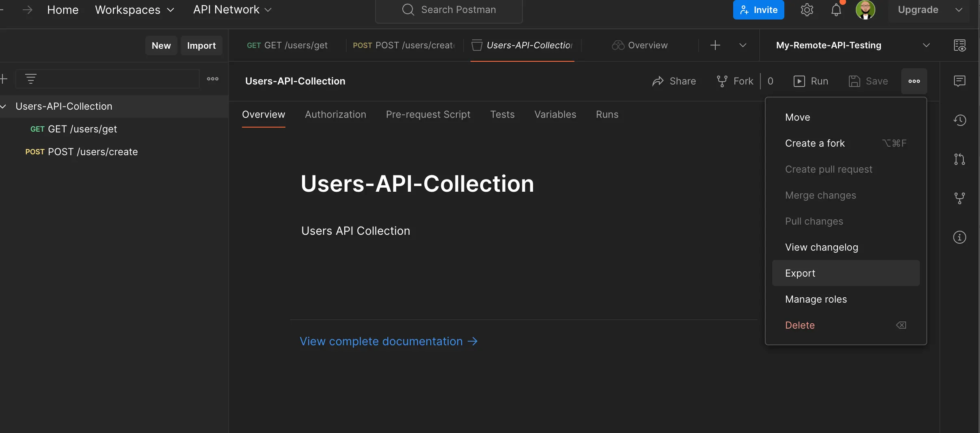Viewport: 980px width, 433px height.
Task: Collapse Users-API-Collection tree chevron
Action: point(3,106)
